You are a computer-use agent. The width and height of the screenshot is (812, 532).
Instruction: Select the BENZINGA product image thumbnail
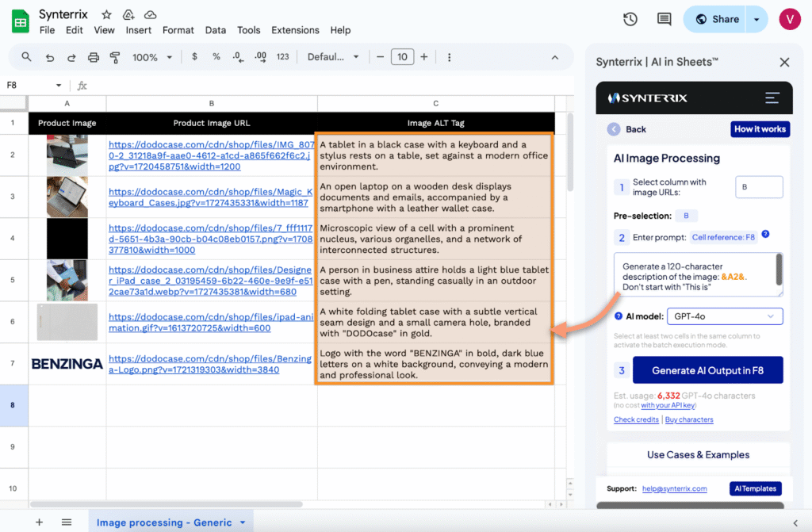(67, 364)
